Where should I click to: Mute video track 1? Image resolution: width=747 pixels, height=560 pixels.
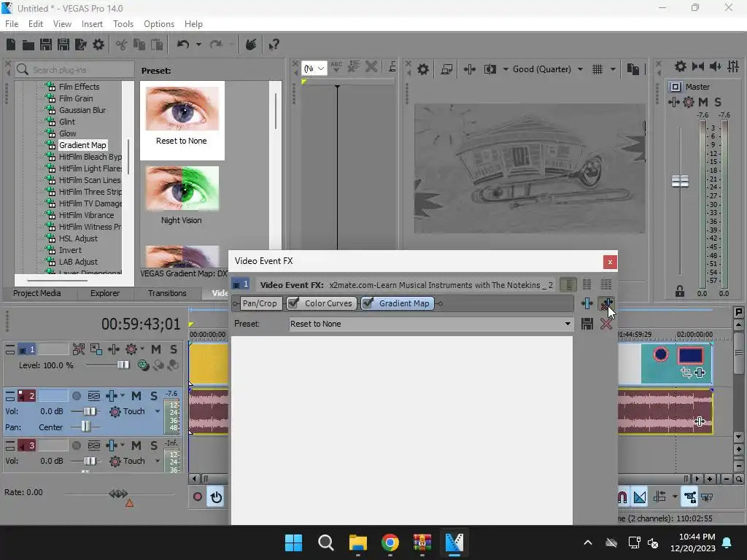click(156, 349)
